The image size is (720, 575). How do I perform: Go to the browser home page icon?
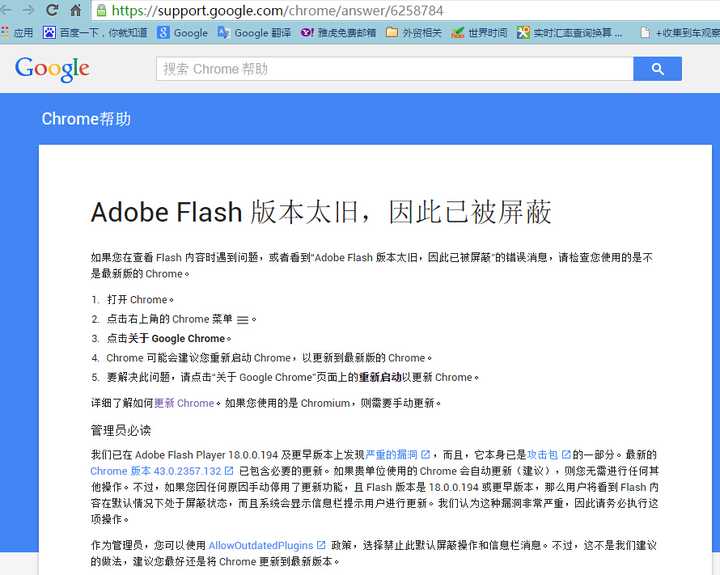[76, 10]
